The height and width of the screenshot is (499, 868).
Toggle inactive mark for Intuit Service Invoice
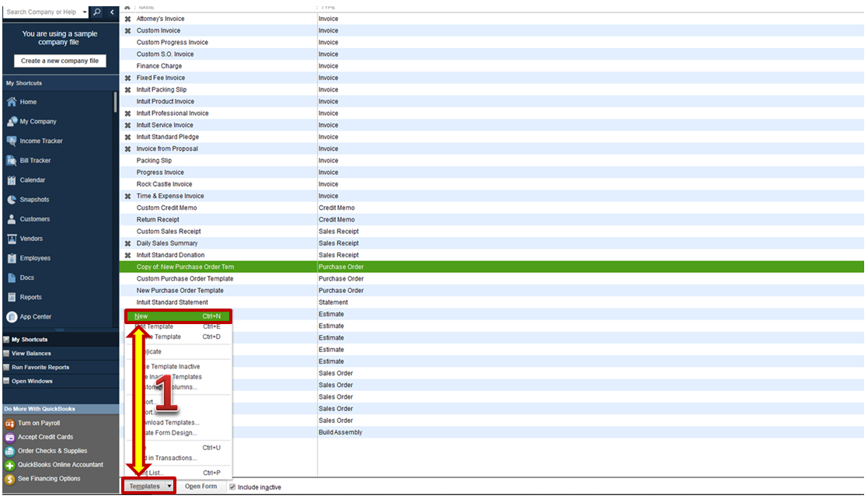tap(128, 125)
